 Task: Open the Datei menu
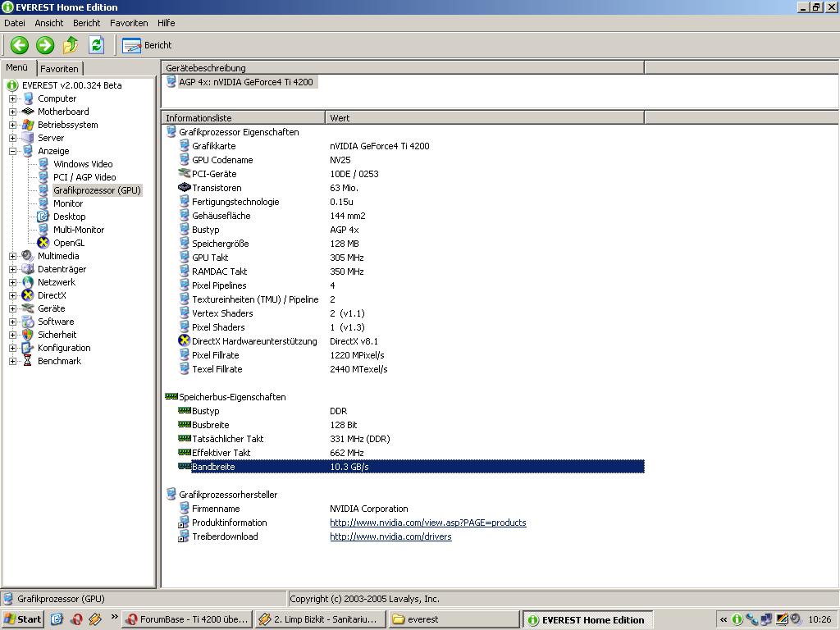coord(15,23)
